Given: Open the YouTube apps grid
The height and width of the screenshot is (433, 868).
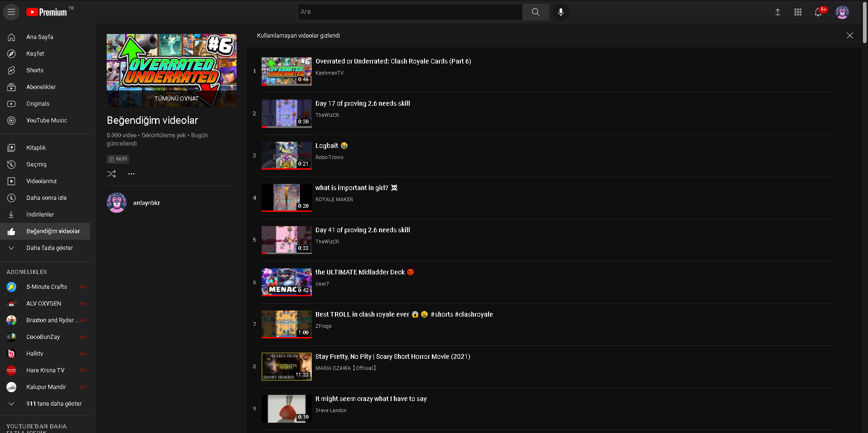Looking at the screenshot, I should (798, 12).
